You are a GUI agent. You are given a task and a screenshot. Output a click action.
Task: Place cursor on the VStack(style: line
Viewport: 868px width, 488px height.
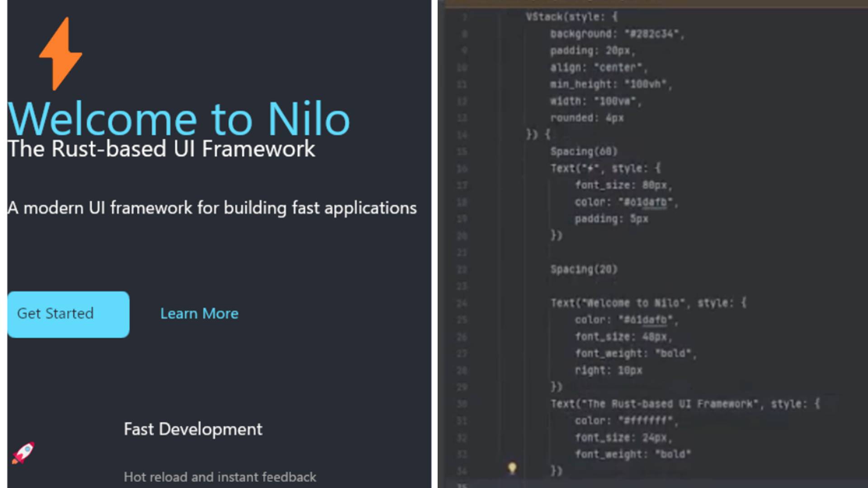(x=571, y=17)
